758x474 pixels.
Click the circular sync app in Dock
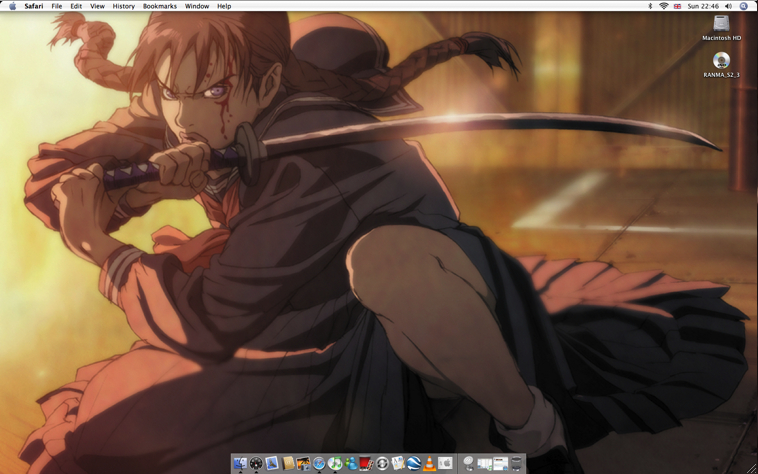tap(382, 464)
